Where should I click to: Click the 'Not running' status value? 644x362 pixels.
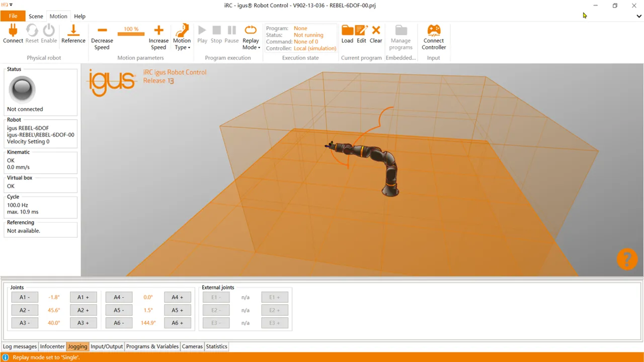[308, 35]
